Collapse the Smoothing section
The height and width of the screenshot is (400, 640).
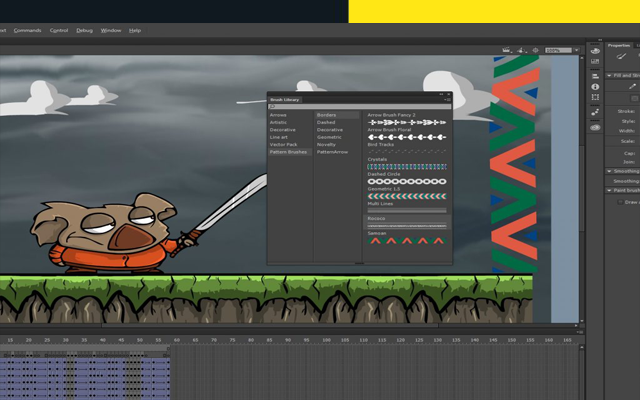[610, 171]
